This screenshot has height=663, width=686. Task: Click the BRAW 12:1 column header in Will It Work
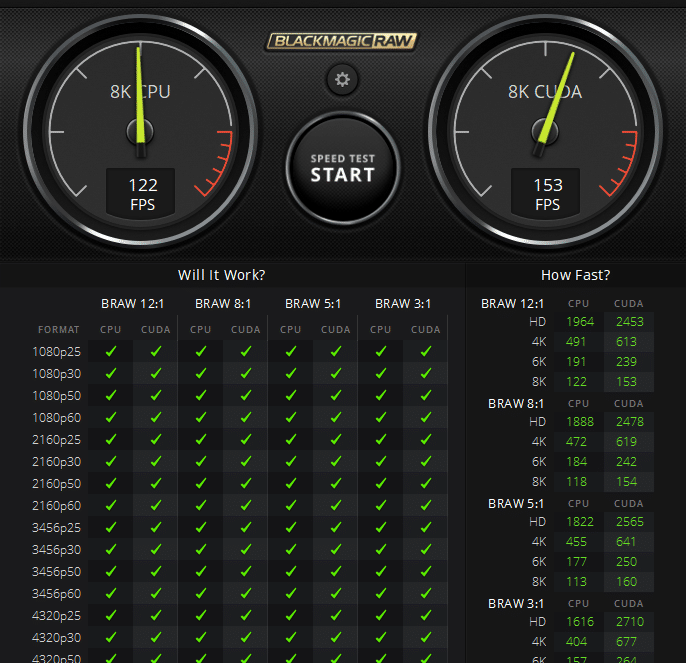pyautogui.click(x=133, y=304)
